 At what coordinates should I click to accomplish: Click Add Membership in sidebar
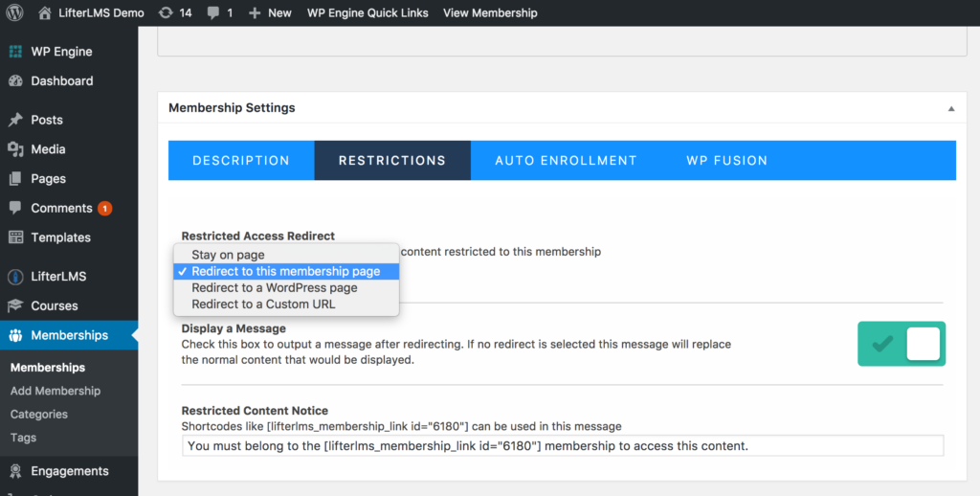point(56,391)
